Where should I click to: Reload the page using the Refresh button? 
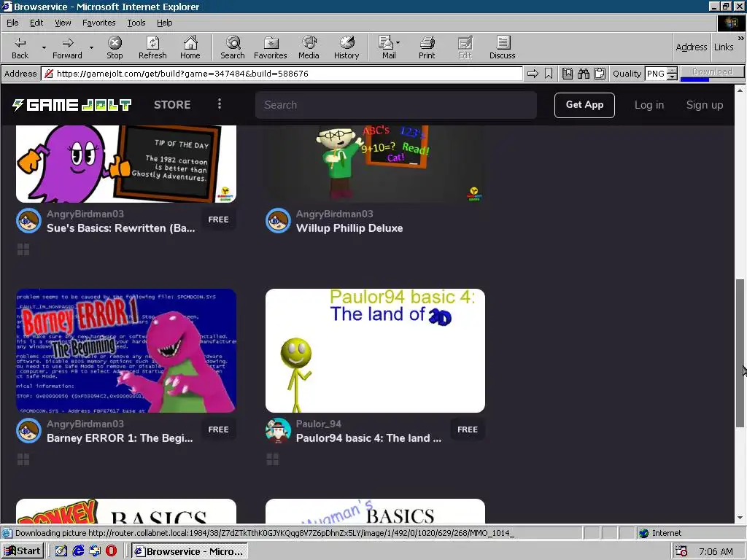(152, 47)
